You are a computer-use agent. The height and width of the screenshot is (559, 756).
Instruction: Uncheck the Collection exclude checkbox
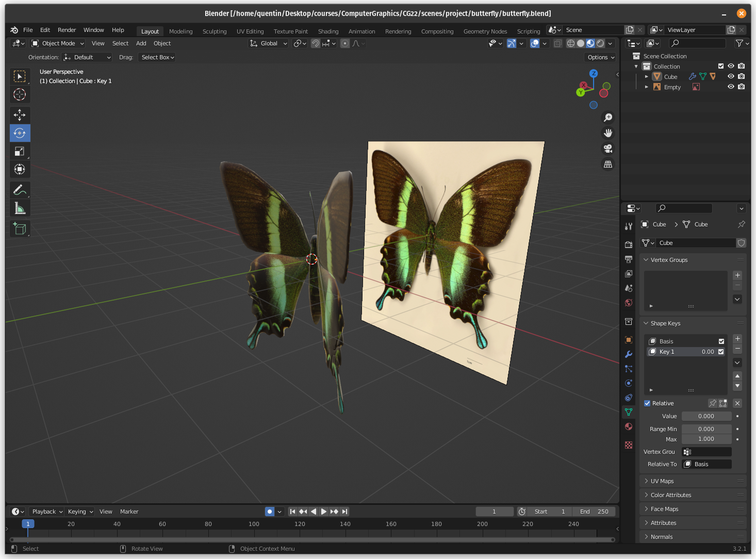tap(721, 66)
